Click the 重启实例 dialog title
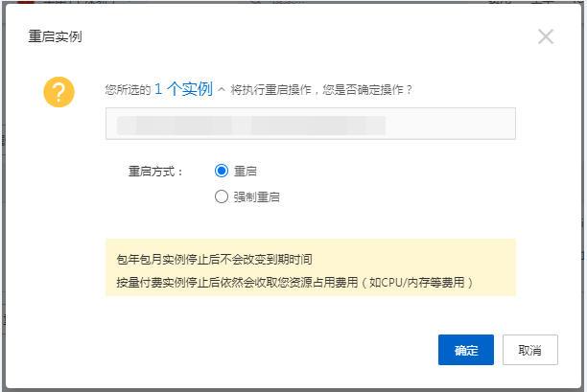Screen dimensions: 587x392 [53, 37]
